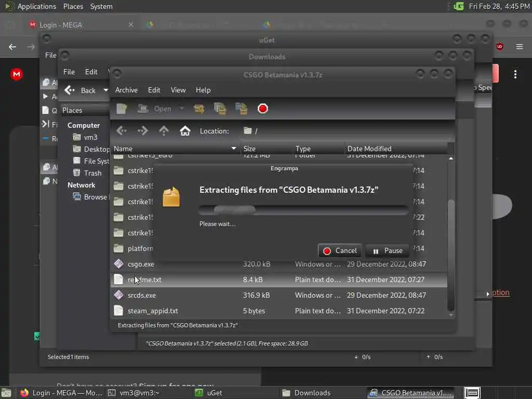532x399 pixels.
Task: Click the Open archive toolbar icon
Action: 143,109
